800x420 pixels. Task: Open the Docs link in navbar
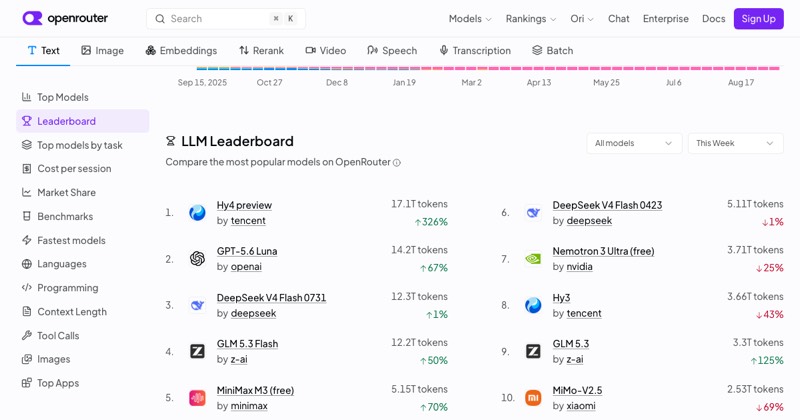click(713, 19)
